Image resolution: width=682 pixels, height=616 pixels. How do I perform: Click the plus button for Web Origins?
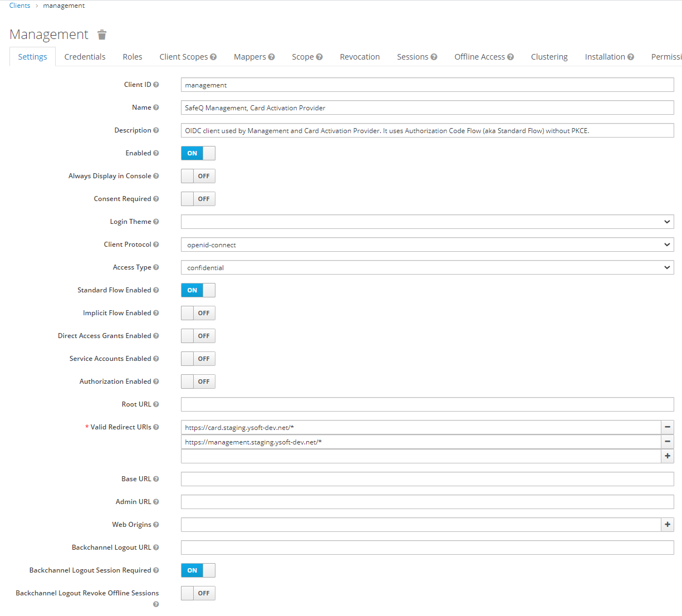[x=667, y=525]
